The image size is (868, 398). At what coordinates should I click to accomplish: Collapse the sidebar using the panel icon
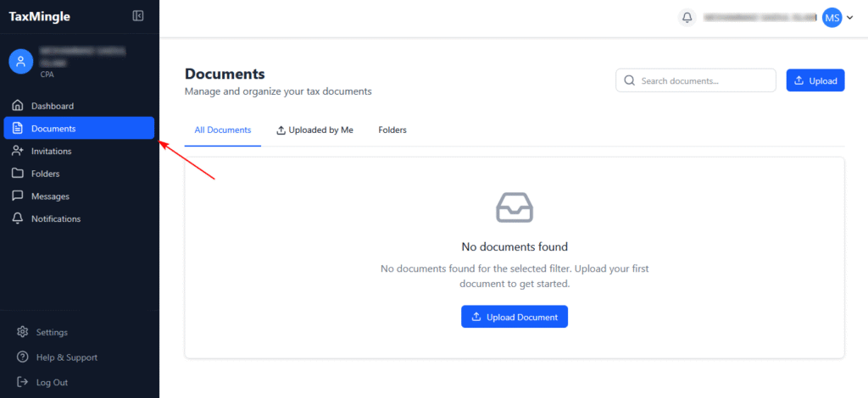click(x=138, y=16)
